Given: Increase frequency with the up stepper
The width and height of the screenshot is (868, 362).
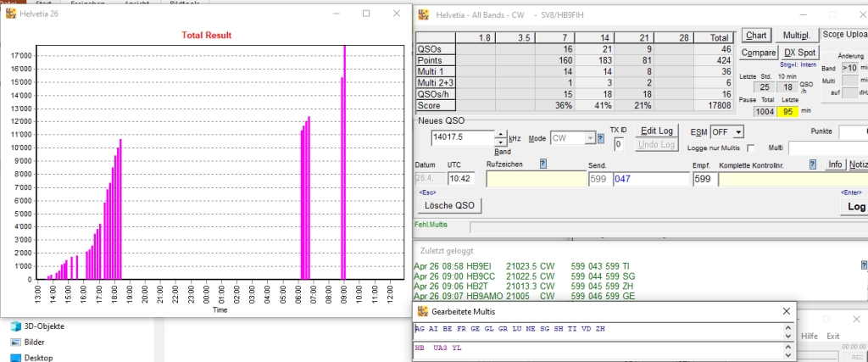Looking at the screenshot, I should pyautogui.click(x=500, y=135).
